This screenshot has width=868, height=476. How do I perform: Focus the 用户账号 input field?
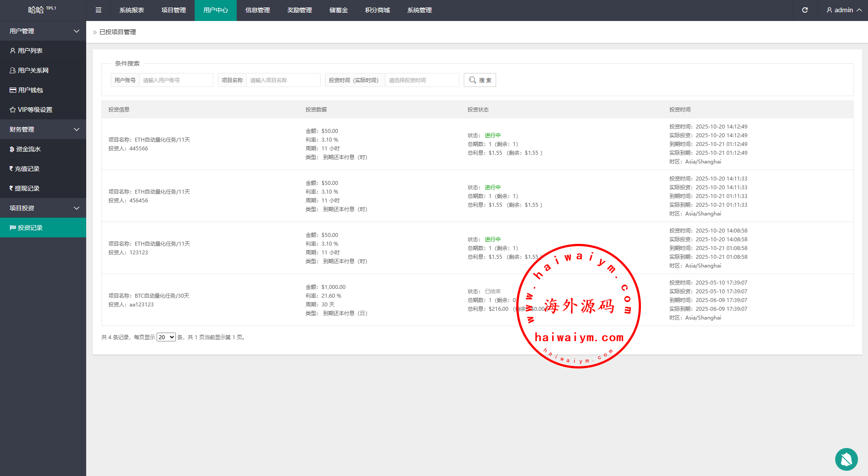176,80
